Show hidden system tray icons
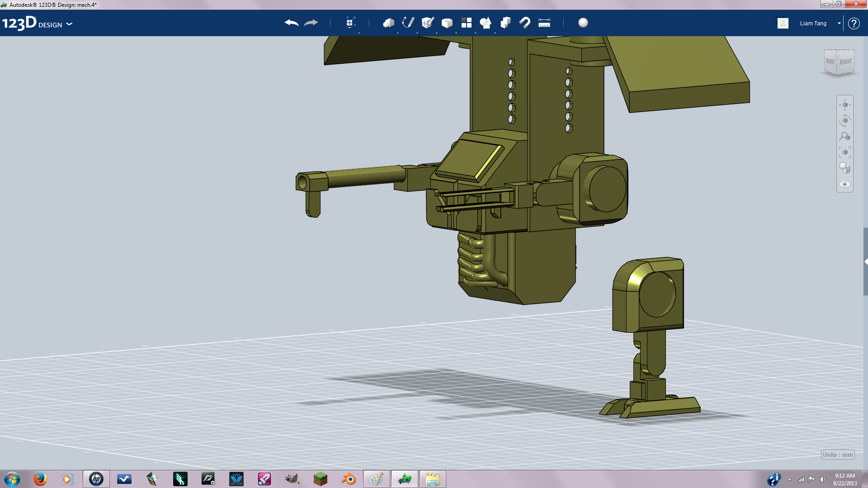Viewport: 868px width, 488px height. [x=789, y=479]
